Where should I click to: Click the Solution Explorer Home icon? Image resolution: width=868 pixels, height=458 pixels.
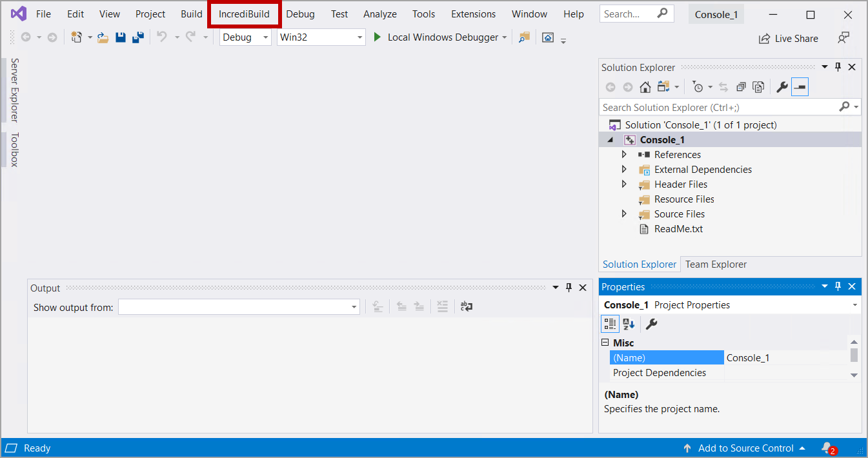coord(645,87)
